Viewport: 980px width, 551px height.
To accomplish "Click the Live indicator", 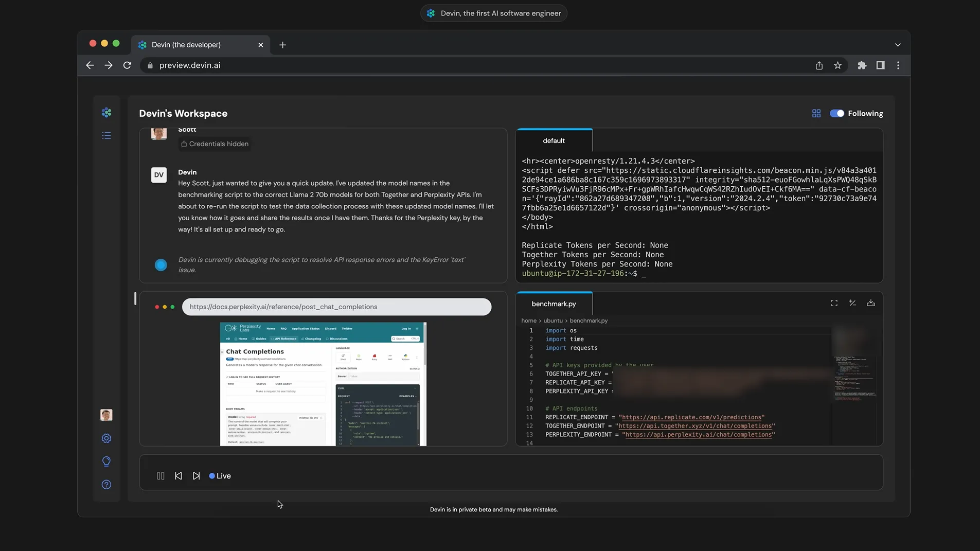I will click(219, 475).
